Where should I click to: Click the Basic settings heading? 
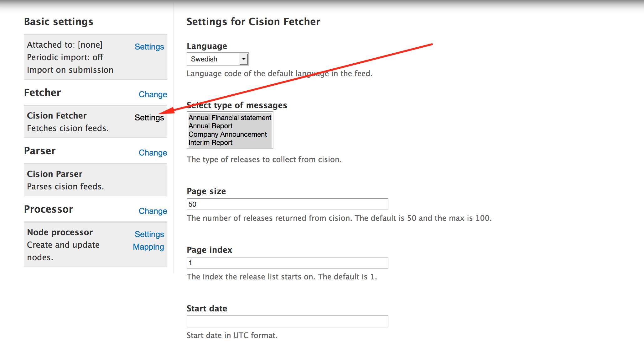[59, 22]
